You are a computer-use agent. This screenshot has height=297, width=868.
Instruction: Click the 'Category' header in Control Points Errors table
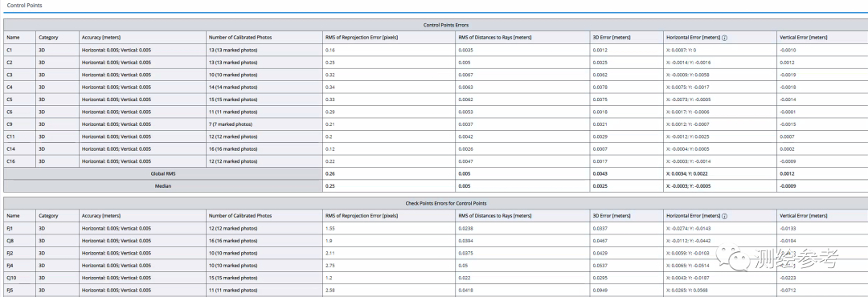pyautogui.click(x=49, y=38)
